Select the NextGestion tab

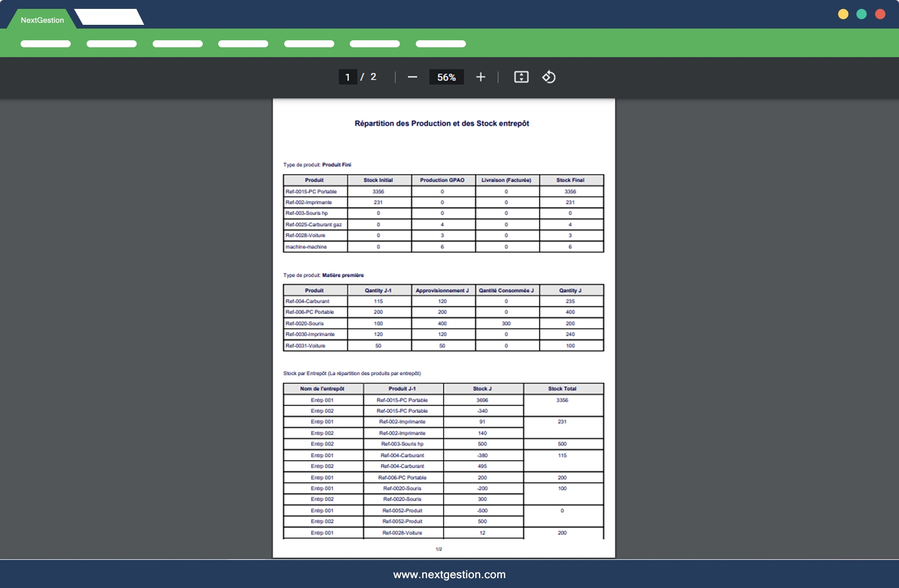pyautogui.click(x=42, y=20)
